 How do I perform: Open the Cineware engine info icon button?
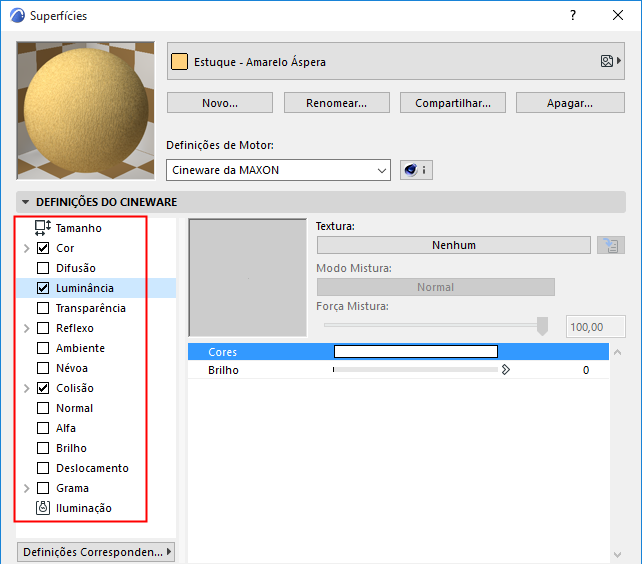click(416, 170)
